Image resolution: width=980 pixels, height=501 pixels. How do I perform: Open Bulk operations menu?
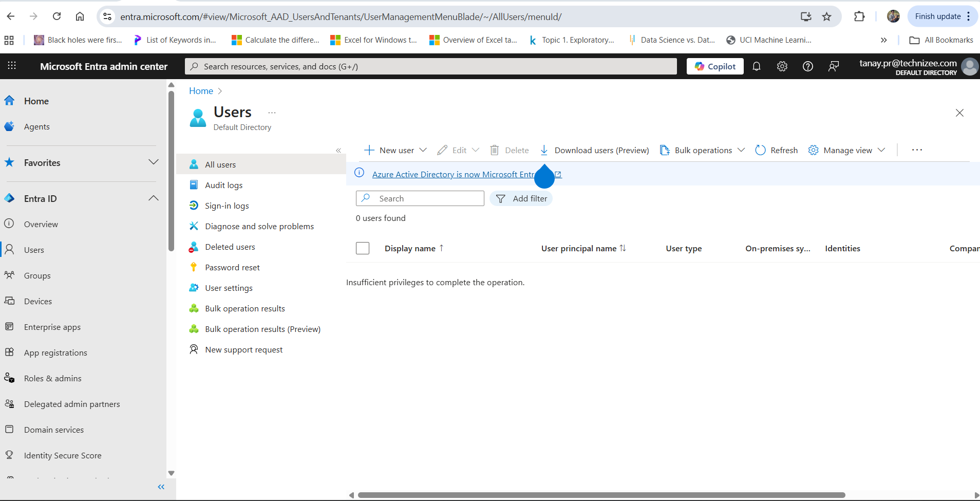coord(702,150)
